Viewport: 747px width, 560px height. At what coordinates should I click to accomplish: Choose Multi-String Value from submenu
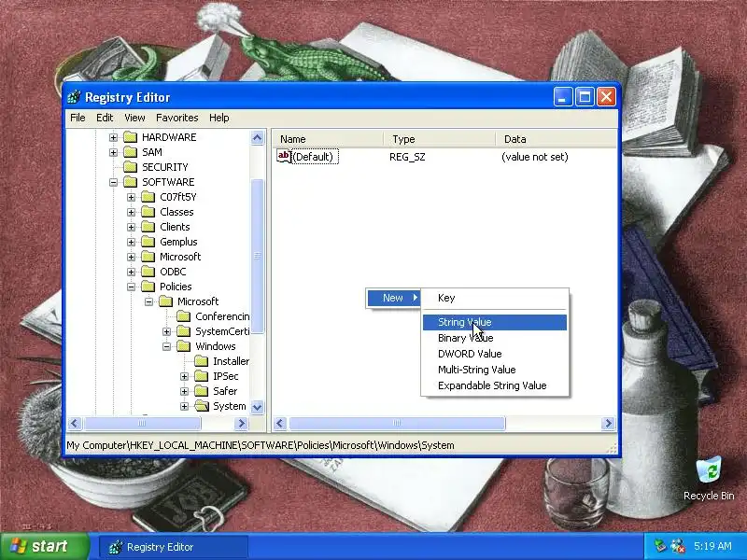[495, 370]
